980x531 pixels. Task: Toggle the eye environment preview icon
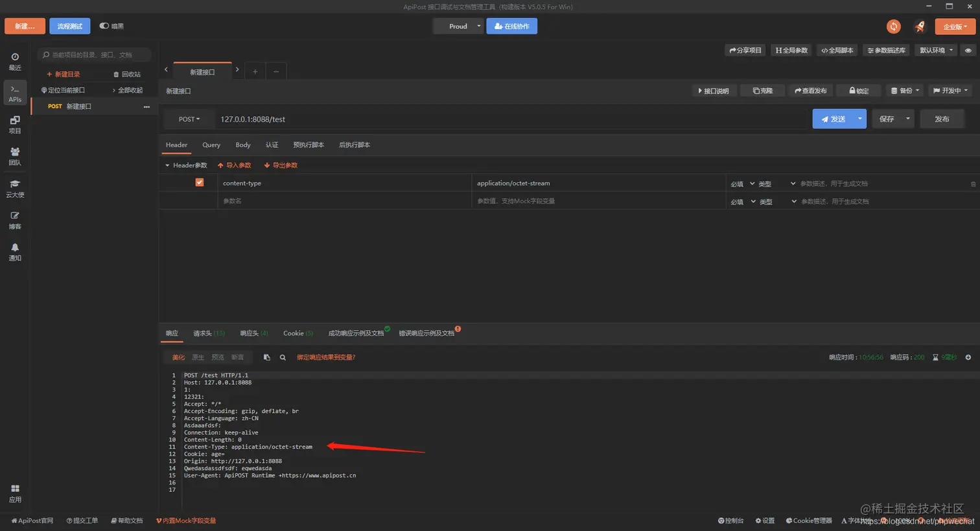968,51
